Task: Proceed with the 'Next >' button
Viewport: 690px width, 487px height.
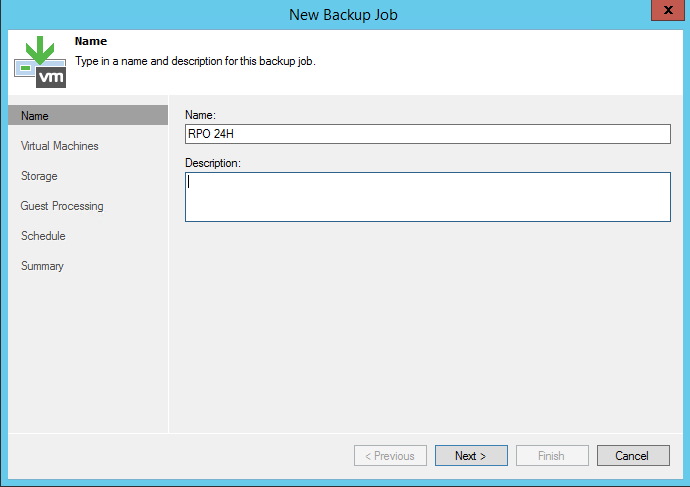Action: [x=471, y=456]
